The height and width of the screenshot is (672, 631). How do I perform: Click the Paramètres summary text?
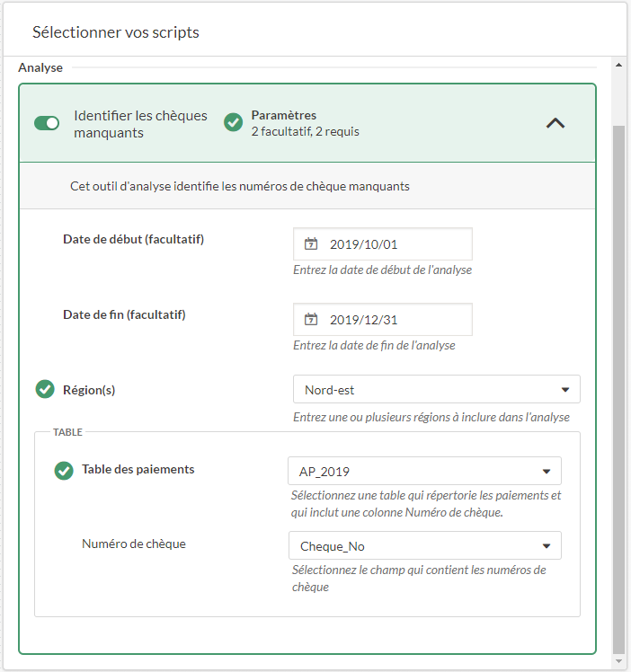point(305,123)
